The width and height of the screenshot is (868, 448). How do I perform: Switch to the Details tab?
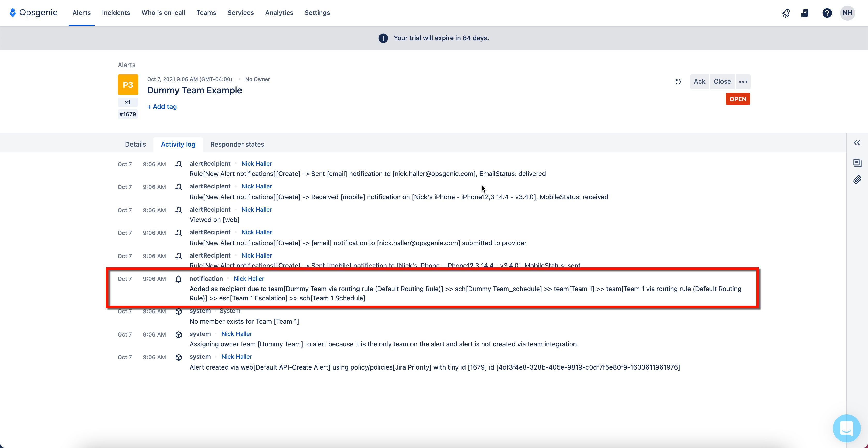[135, 144]
